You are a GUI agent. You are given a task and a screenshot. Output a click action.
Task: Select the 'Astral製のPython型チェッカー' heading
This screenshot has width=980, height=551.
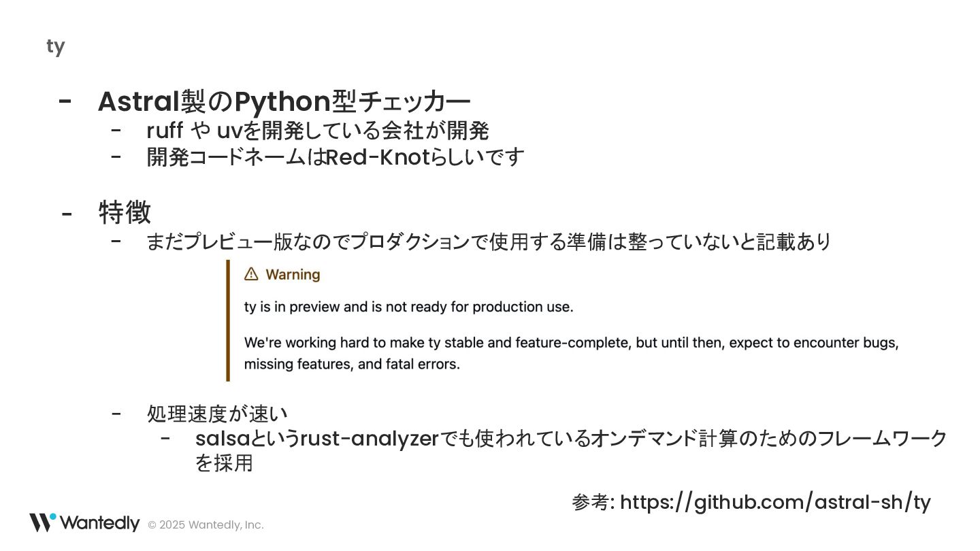(284, 101)
